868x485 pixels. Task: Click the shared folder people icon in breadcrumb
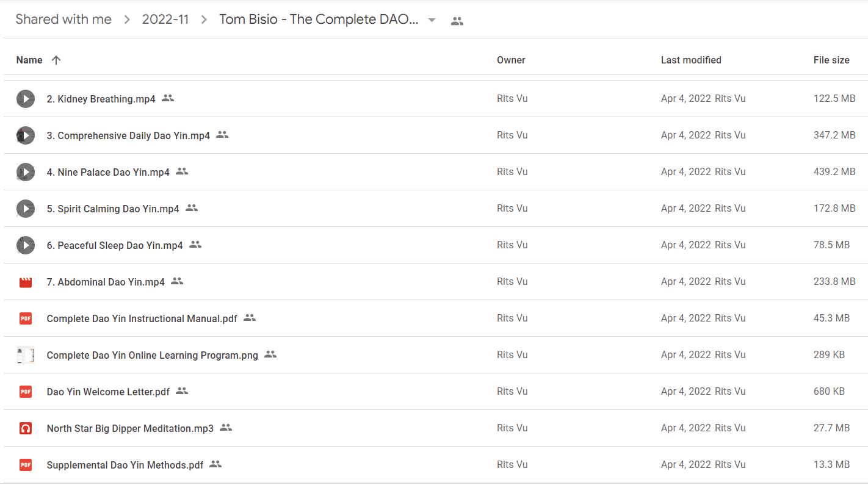(x=457, y=21)
